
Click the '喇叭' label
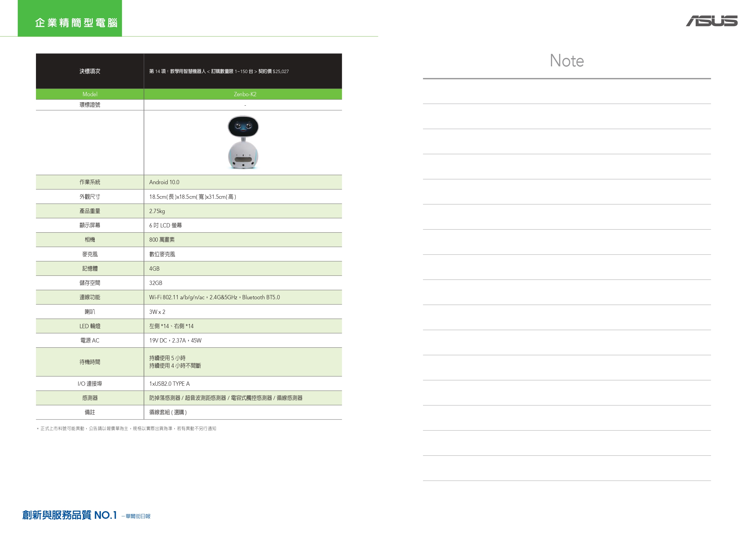(90, 311)
